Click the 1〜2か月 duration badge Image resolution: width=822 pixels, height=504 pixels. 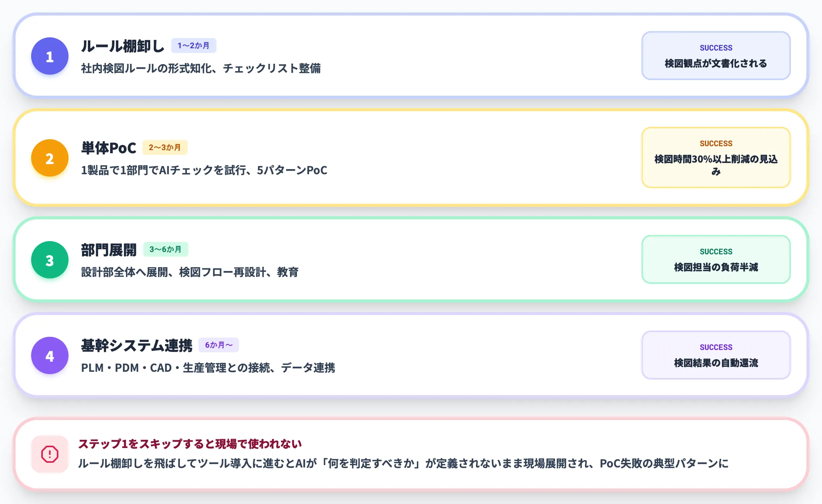point(193,45)
